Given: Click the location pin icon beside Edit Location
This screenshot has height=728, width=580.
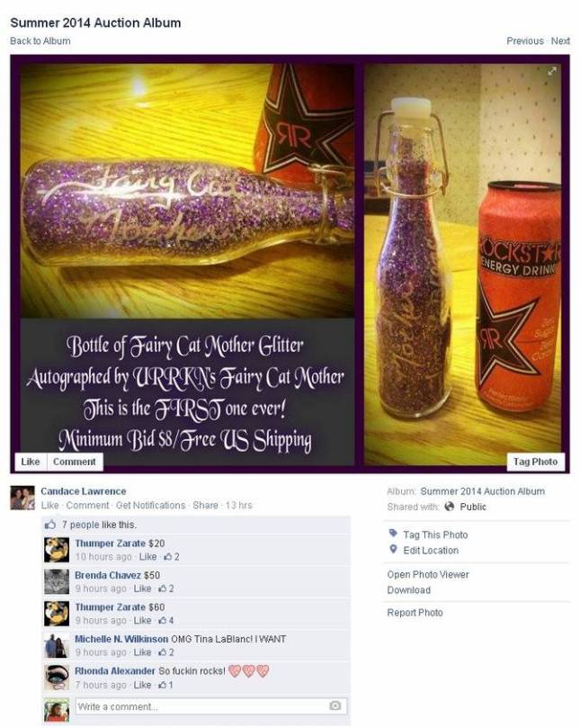Looking at the screenshot, I should (394, 549).
